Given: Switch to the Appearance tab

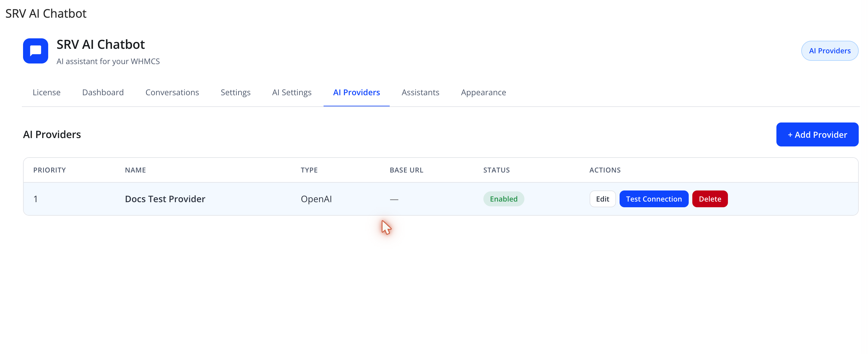Looking at the screenshot, I should [x=483, y=92].
